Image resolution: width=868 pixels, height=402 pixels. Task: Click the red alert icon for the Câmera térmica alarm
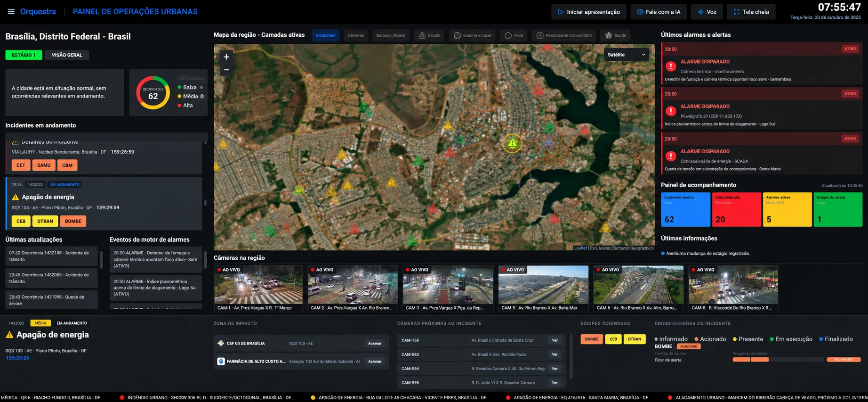click(x=671, y=66)
